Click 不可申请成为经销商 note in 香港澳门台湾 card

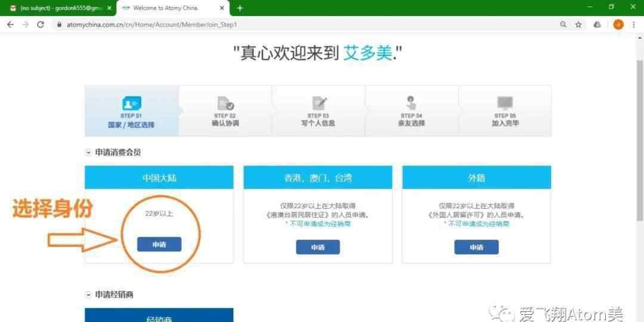tap(318, 224)
